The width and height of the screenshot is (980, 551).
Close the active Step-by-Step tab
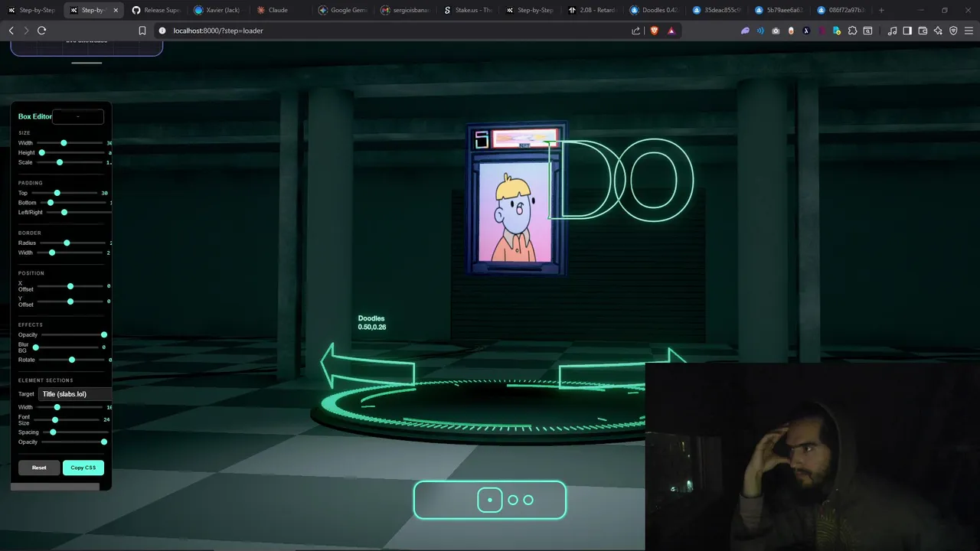116,10
